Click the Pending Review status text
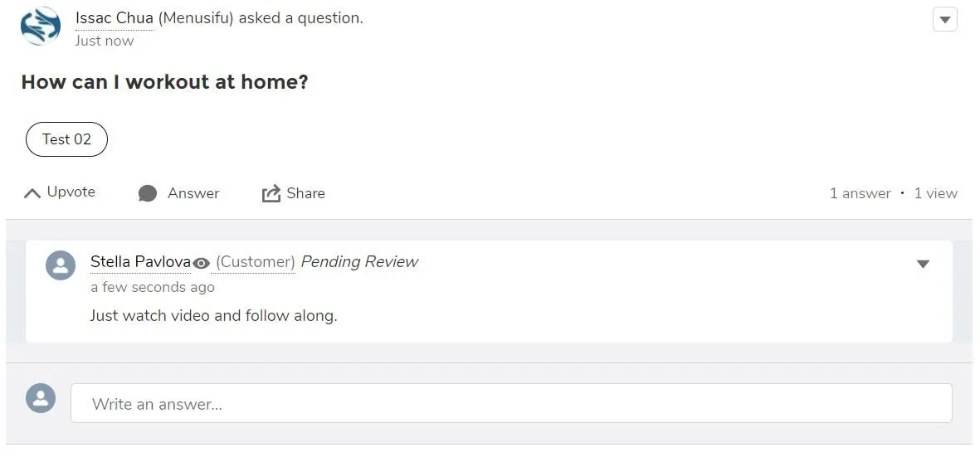The height and width of the screenshot is (457, 980). click(x=359, y=261)
